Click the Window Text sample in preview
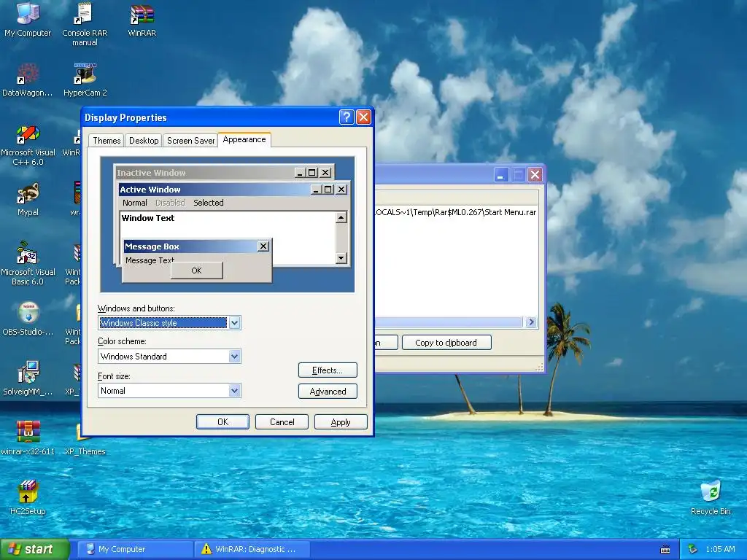747x560 pixels. 148,218
